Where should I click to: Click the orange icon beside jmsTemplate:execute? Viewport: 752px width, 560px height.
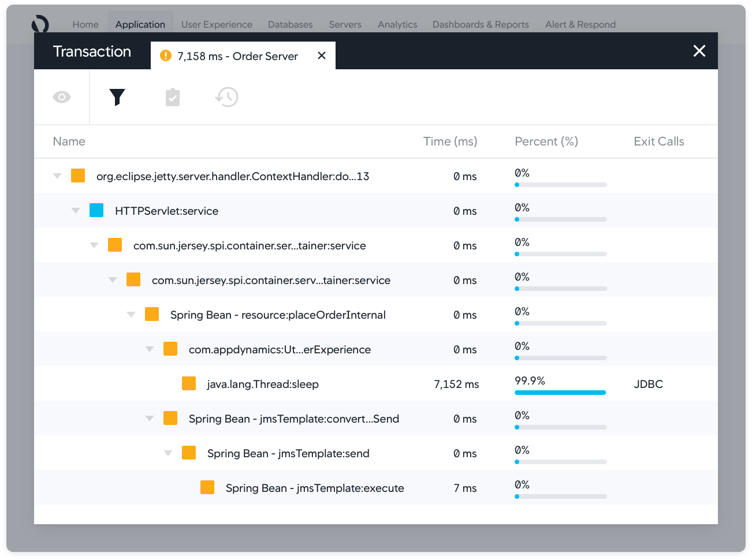point(207,487)
